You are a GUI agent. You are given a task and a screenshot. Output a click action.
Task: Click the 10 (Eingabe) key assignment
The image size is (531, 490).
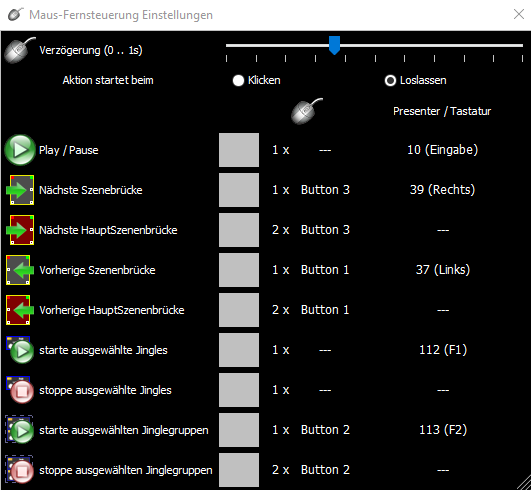click(443, 150)
